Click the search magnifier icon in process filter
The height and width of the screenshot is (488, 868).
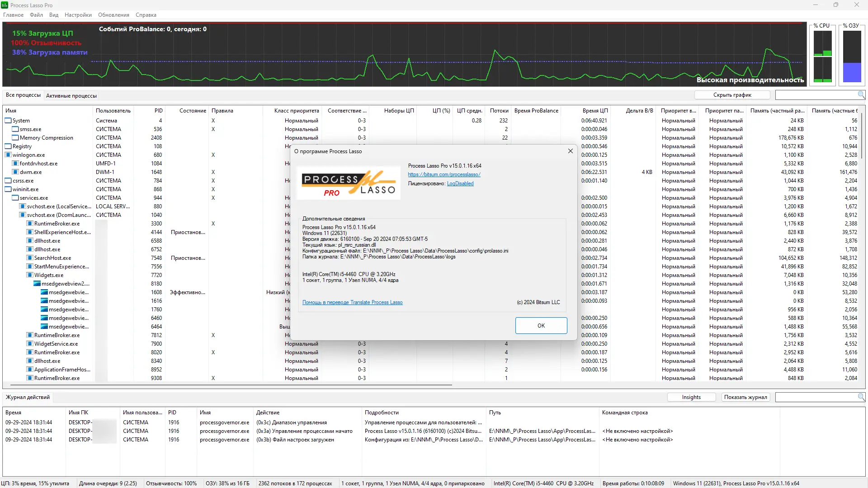pyautogui.click(x=861, y=94)
